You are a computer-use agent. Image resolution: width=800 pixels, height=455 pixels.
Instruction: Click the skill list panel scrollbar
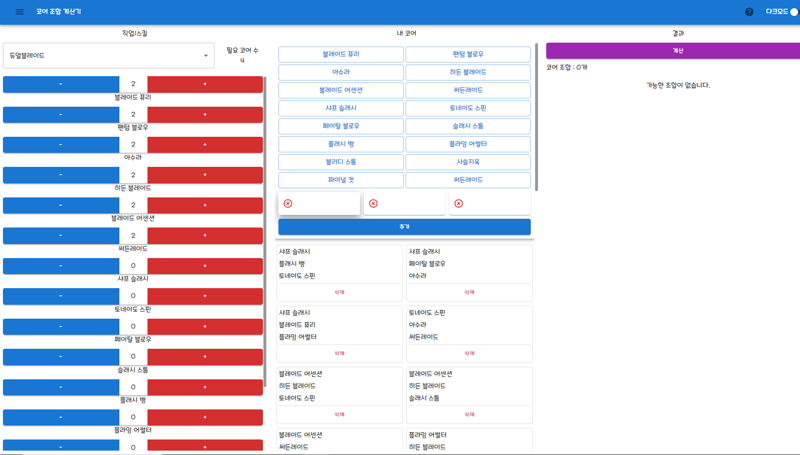point(265,232)
